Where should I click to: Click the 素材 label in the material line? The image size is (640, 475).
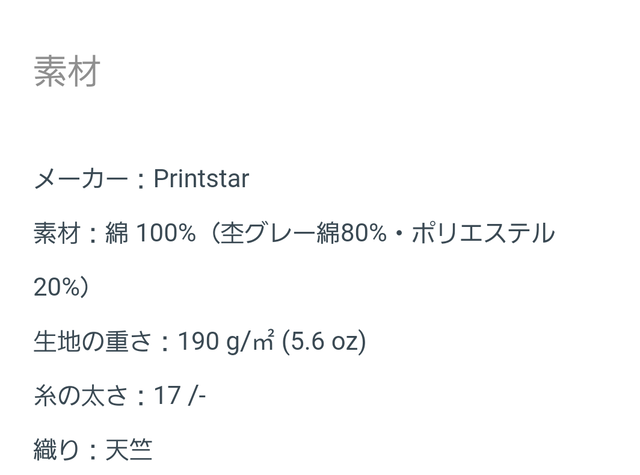(57, 233)
